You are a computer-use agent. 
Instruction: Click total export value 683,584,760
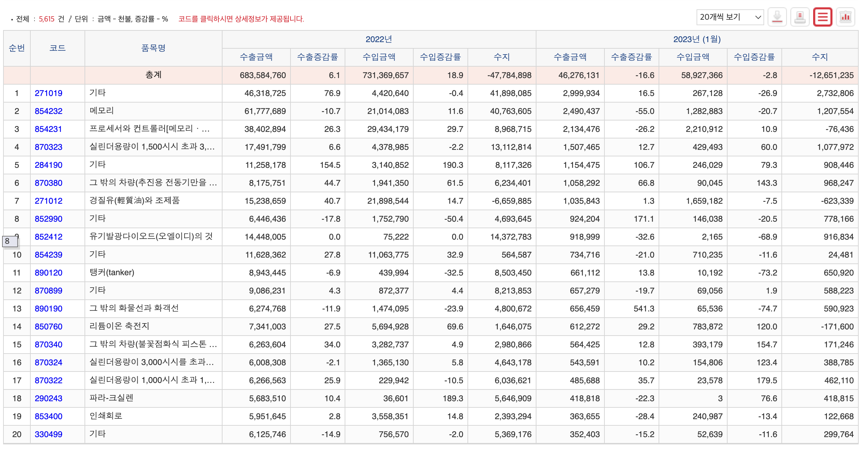click(x=263, y=75)
